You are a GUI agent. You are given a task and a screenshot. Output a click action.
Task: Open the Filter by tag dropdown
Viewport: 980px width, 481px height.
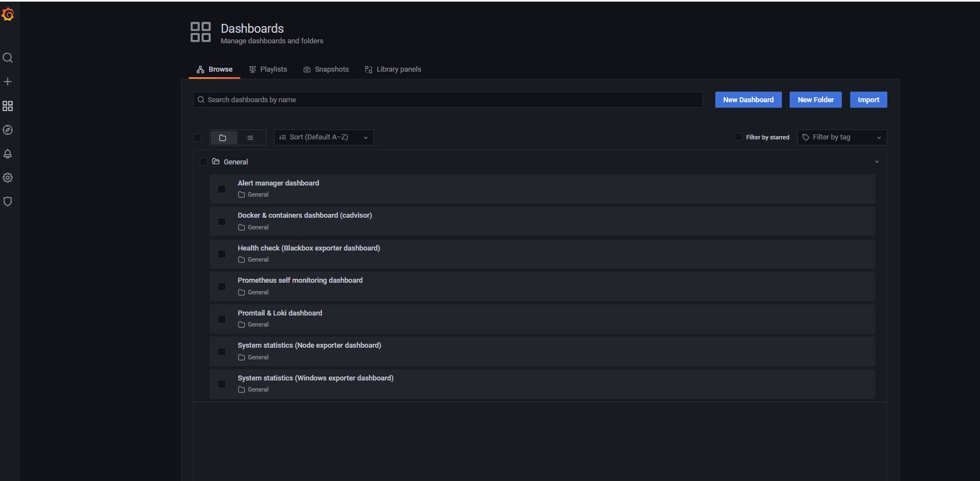(x=842, y=137)
